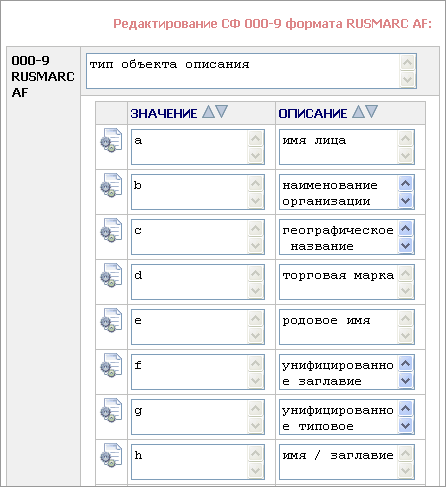Click the record icon in row 'd'
The width and height of the screenshot is (446, 487).
coord(111,275)
